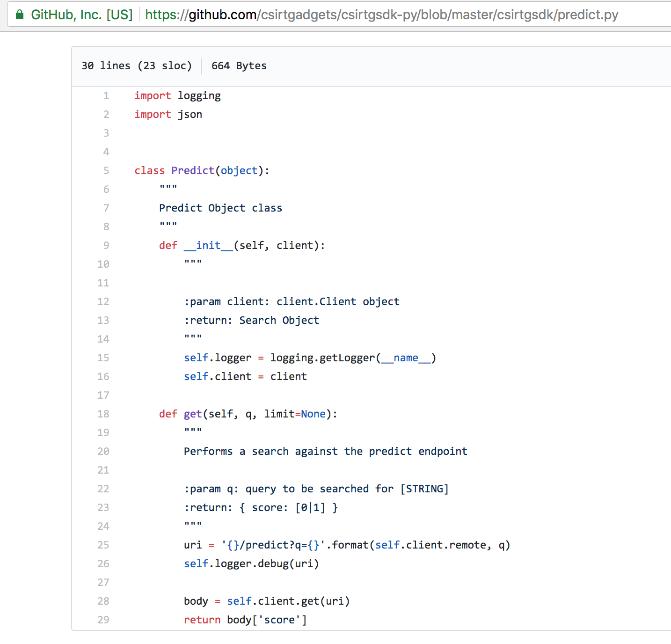Screen dimensions: 671x644
Task: Select line number 23
Action: 103,508
